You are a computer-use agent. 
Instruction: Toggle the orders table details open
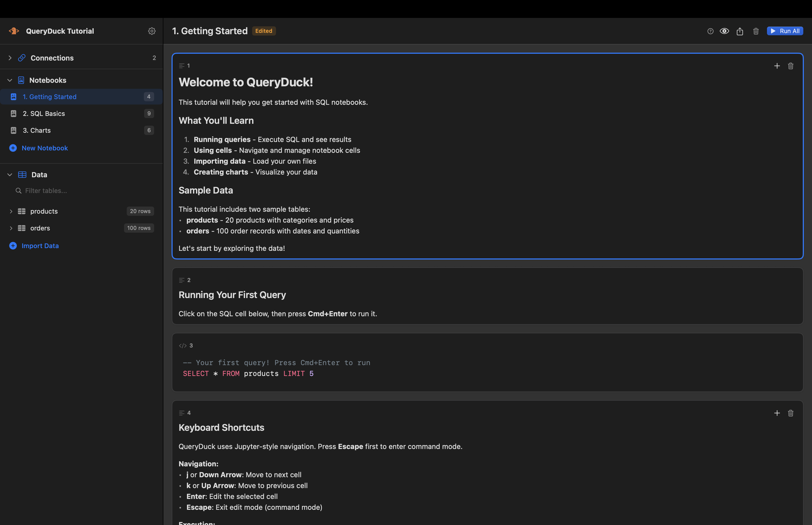point(11,228)
